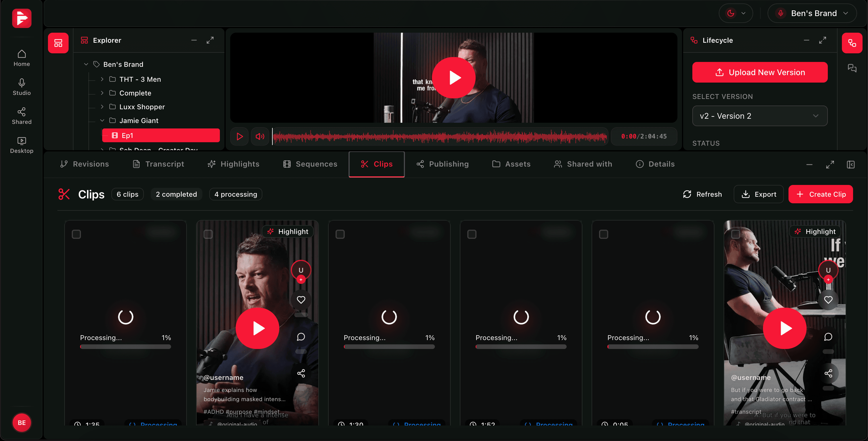Expand the THT - 3 Men folder
Image resolution: width=868 pixels, height=441 pixels.
(x=102, y=79)
